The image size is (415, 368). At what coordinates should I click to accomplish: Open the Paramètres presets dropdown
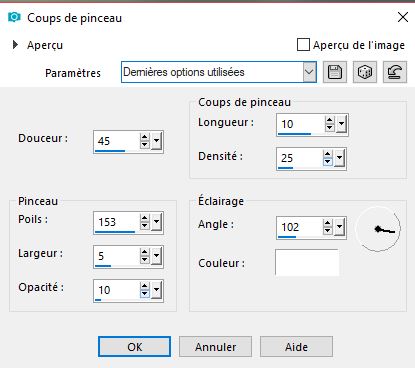[x=309, y=72]
